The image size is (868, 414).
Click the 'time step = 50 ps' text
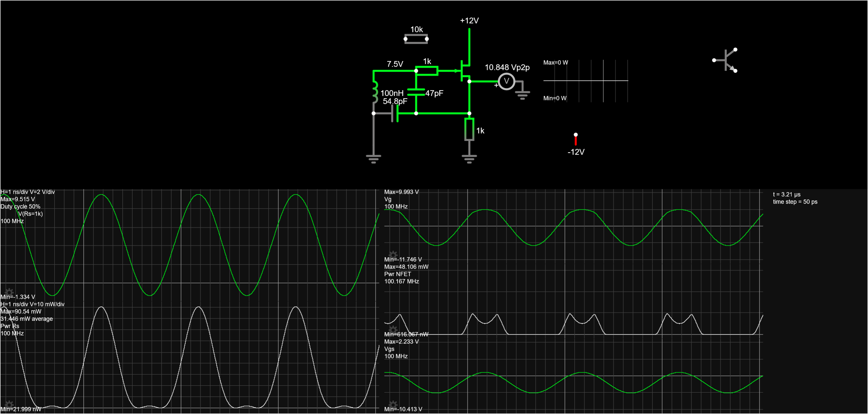click(795, 202)
